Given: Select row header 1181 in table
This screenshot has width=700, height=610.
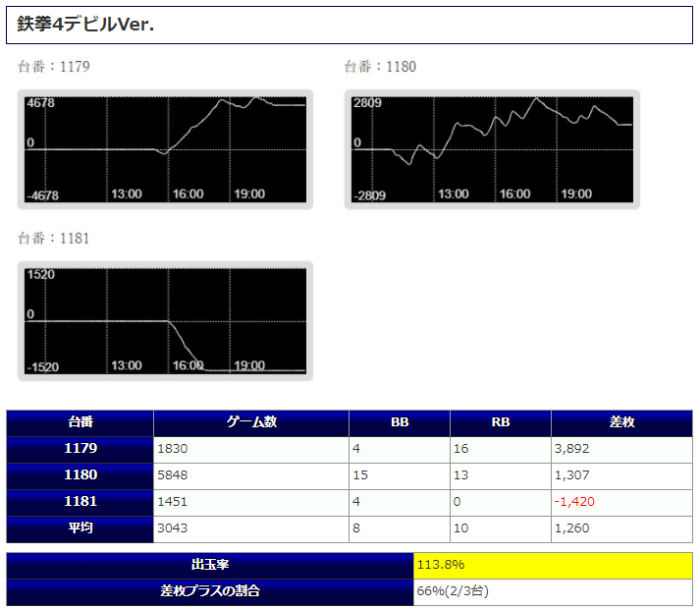Looking at the screenshot, I should [81, 502].
